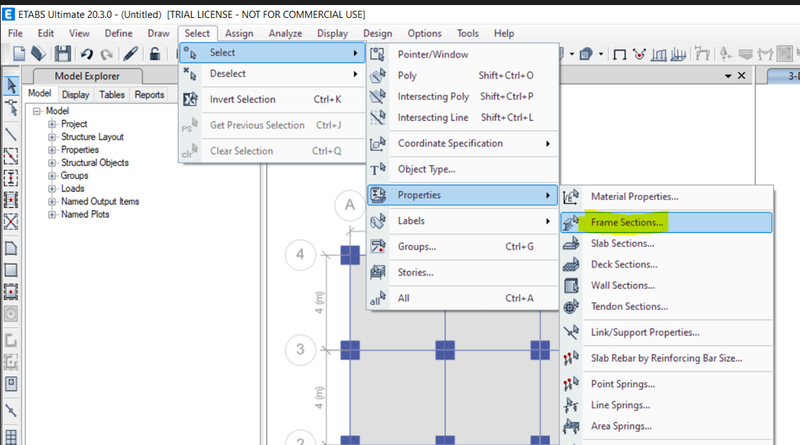This screenshot has height=445, width=800.
Task: Expand the Properties tree node
Action: [52, 150]
